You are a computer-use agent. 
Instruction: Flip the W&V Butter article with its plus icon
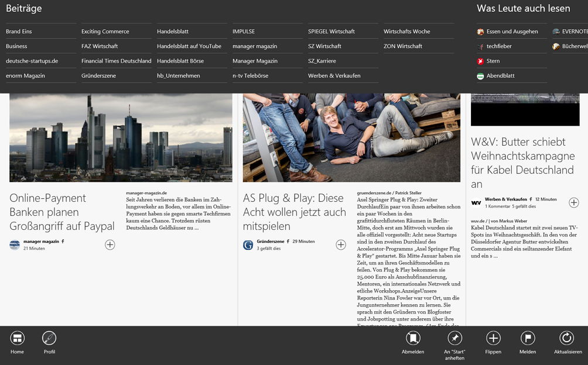tap(574, 202)
